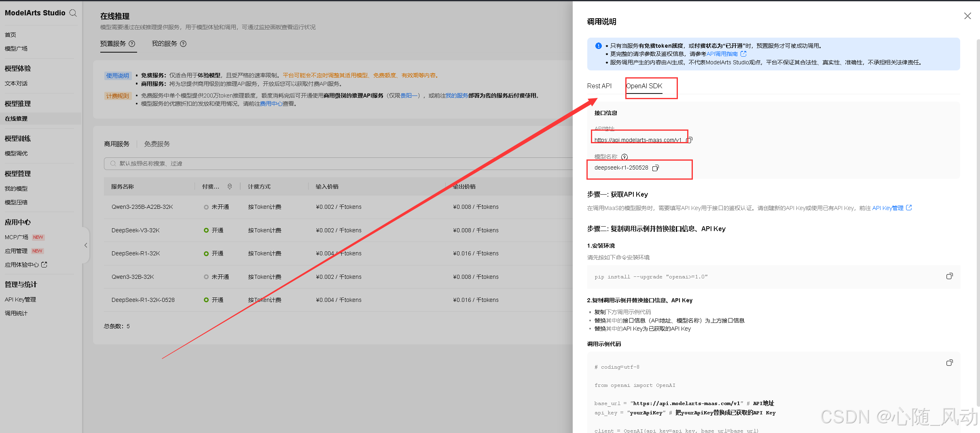Viewport: 980px width, 433px height.
Task: Open external link icon beside 应用体验中心
Action: (44, 265)
